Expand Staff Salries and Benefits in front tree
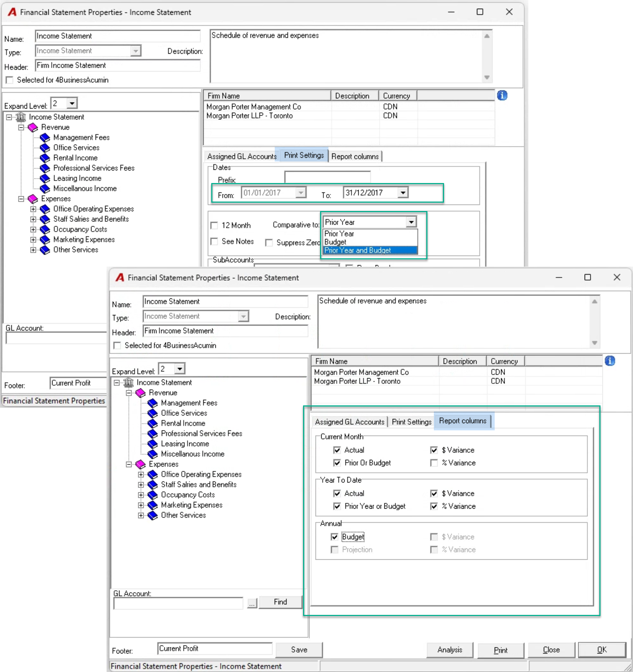Screen dimensions: 633x672 (141, 484)
